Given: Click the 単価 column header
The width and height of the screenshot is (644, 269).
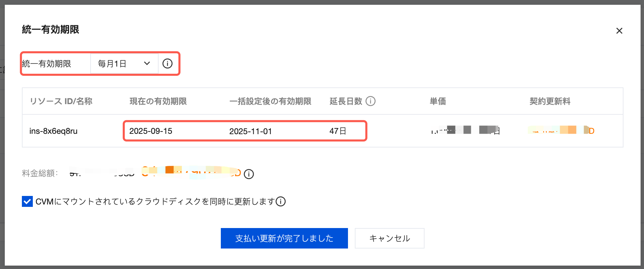Looking at the screenshot, I should [x=438, y=101].
